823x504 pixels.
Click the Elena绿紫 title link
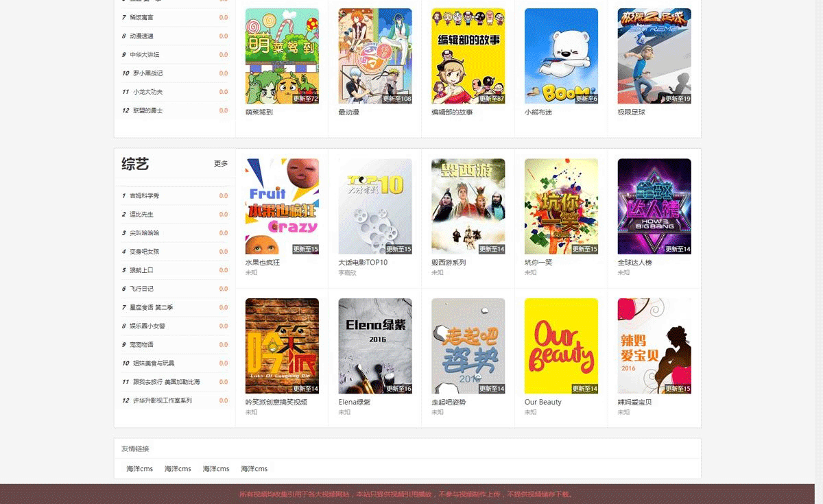(355, 402)
